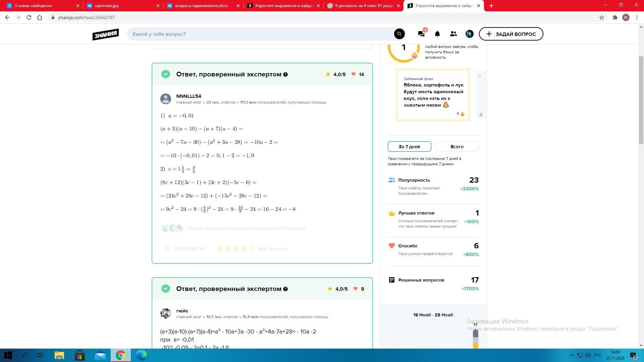Click the Знания logo

(105, 34)
